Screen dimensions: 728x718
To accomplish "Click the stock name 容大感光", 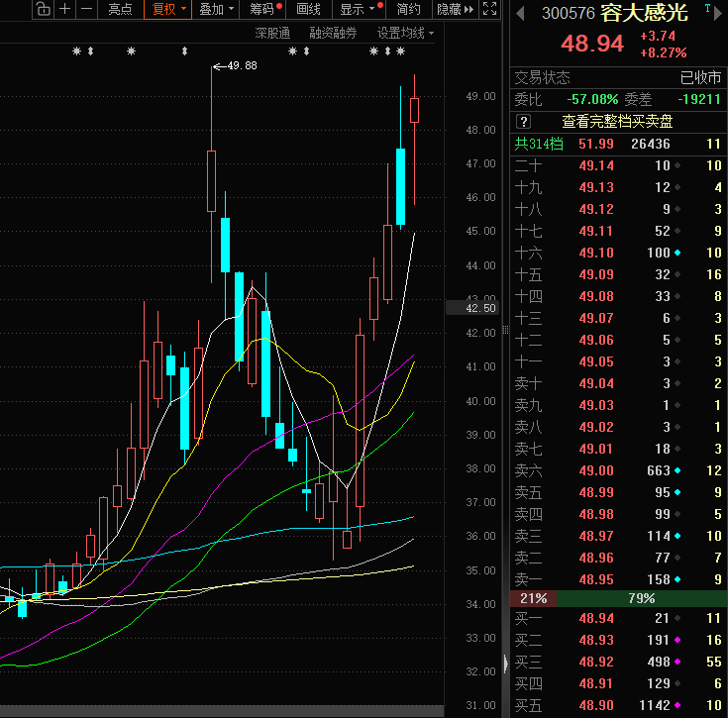I will coord(644,13).
